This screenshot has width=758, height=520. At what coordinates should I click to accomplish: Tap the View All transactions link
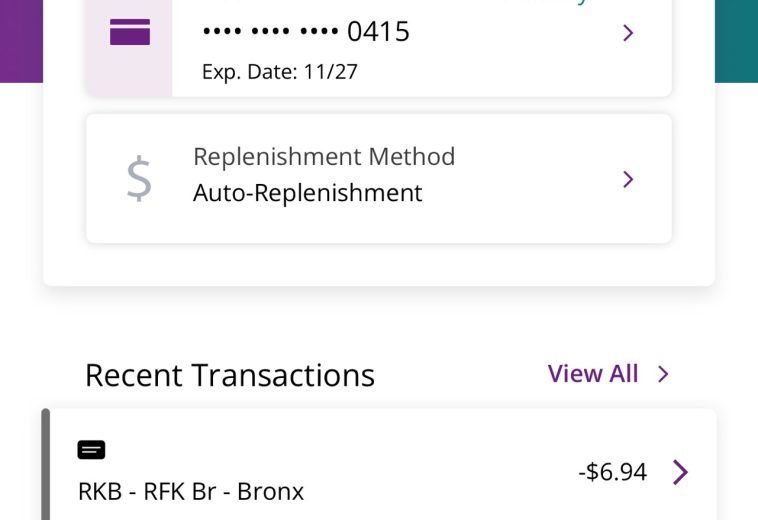tap(593, 374)
